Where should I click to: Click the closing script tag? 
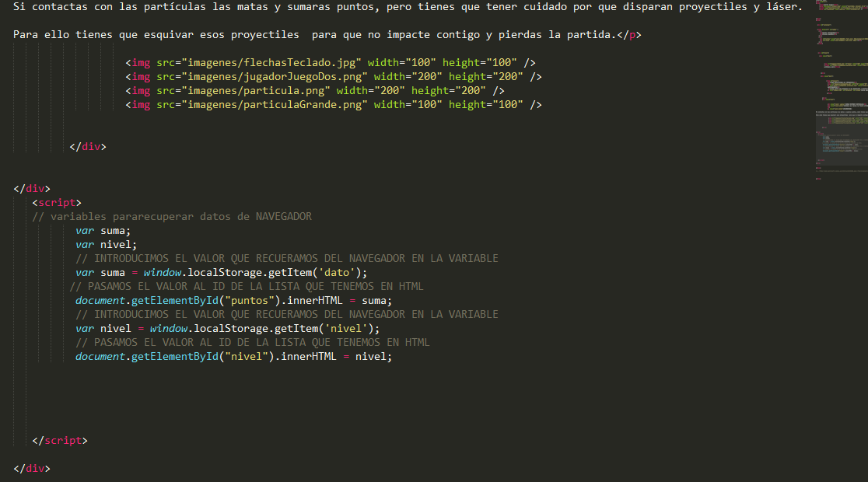point(60,440)
